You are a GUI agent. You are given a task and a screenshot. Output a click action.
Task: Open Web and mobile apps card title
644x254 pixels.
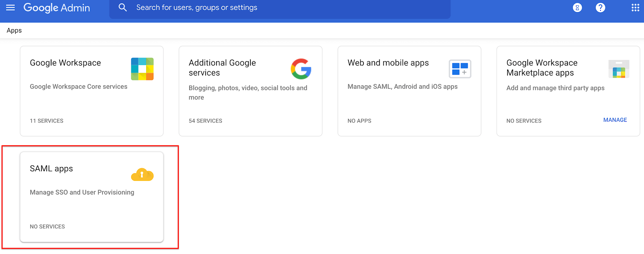coord(388,63)
